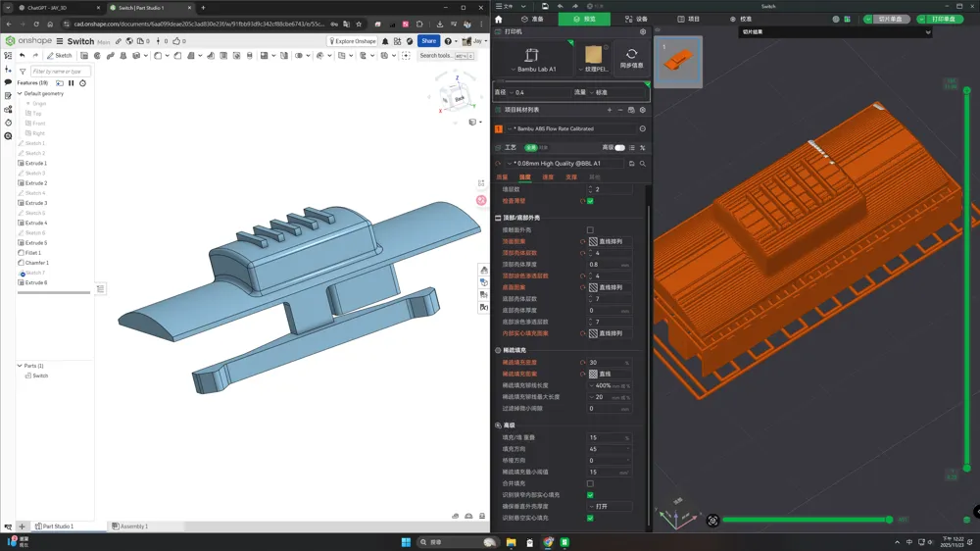Redo action in Onshape toolbar
This screenshot has height=551, width=980.
pyautogui.click(x=35, y=56)
